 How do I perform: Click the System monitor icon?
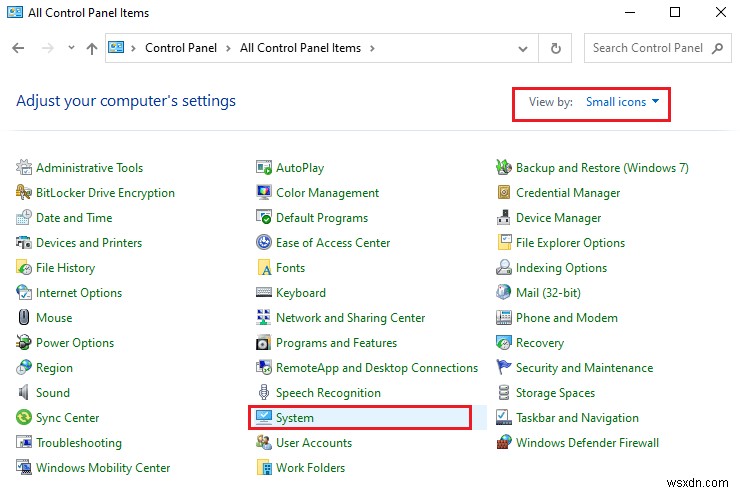pyautogui.click(x=264, y=418)
